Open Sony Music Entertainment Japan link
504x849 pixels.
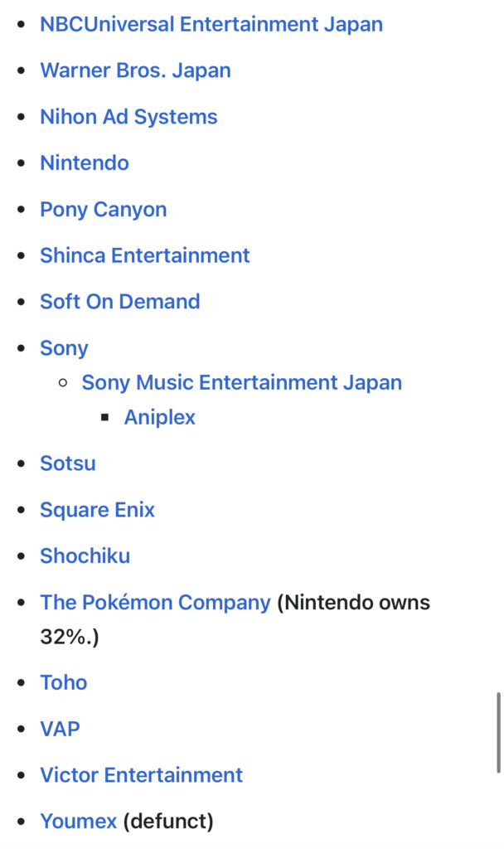pyautogui.click(x=241, y=383)
